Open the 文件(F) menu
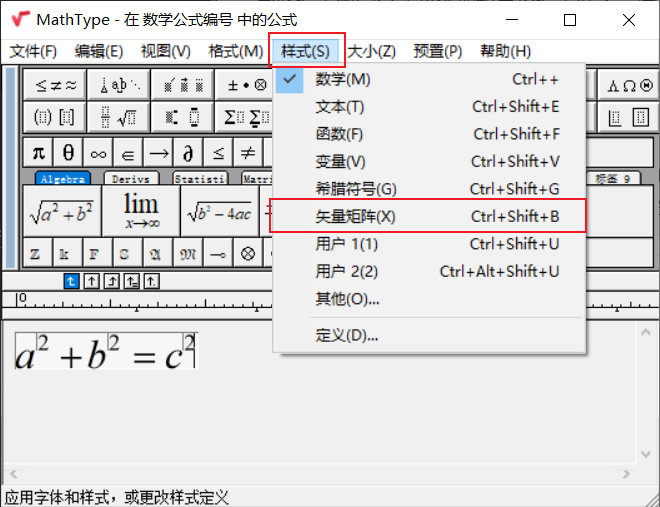660x507 pixels. 33,51
